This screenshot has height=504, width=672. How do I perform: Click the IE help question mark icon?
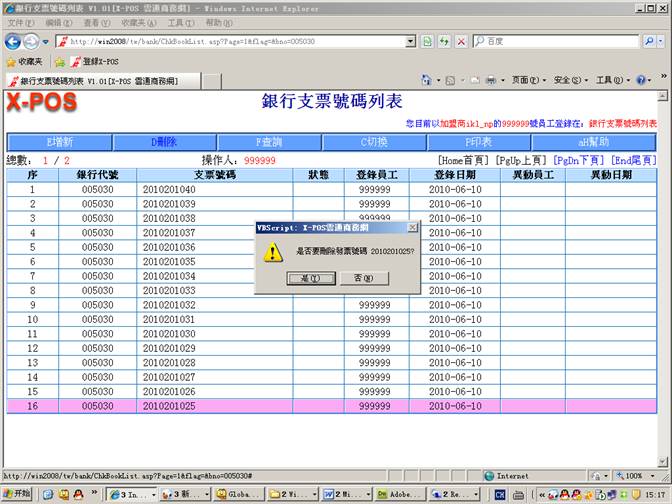click(x=640, y=80)
